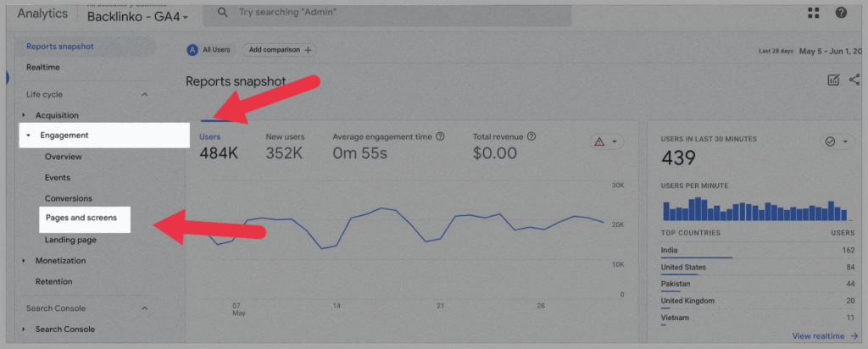Click the apps grid icon

[x=814, y=13]
